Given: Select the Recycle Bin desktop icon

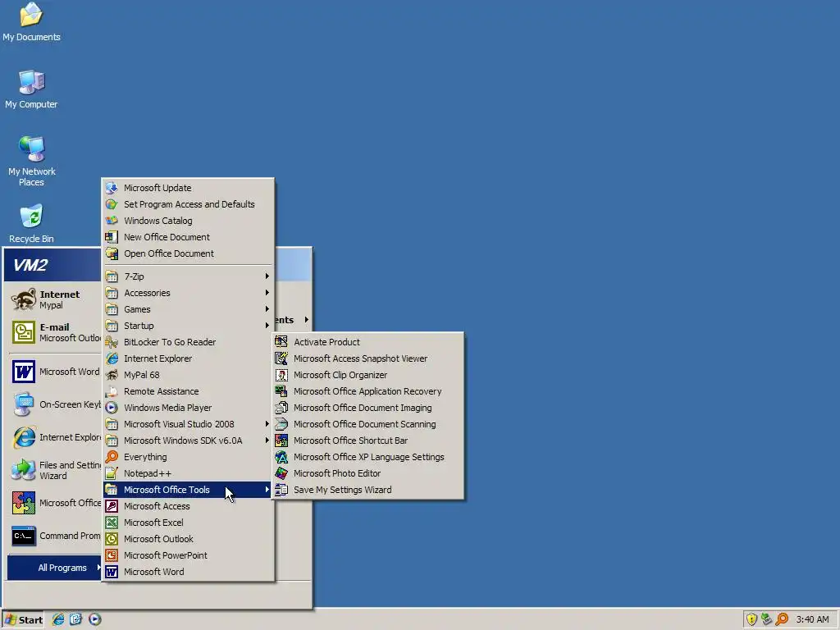Looking at the screenshot, I should 31,223.
